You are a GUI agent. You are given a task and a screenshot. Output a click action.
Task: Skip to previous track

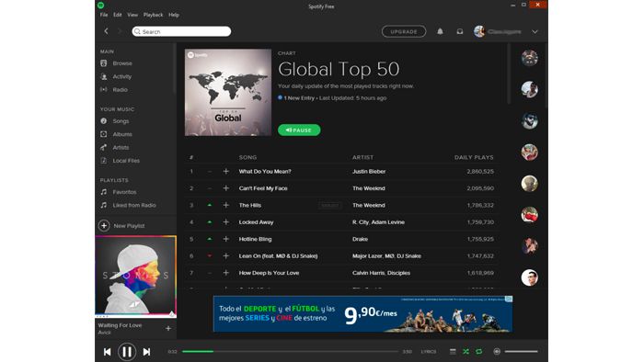pyautogui.click(x=108, y=352)
